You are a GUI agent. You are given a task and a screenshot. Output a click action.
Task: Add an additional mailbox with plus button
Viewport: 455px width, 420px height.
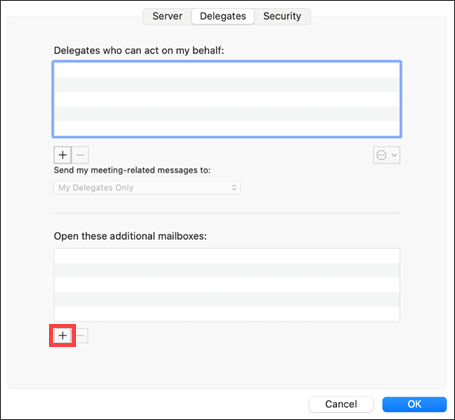coord(63,335)
